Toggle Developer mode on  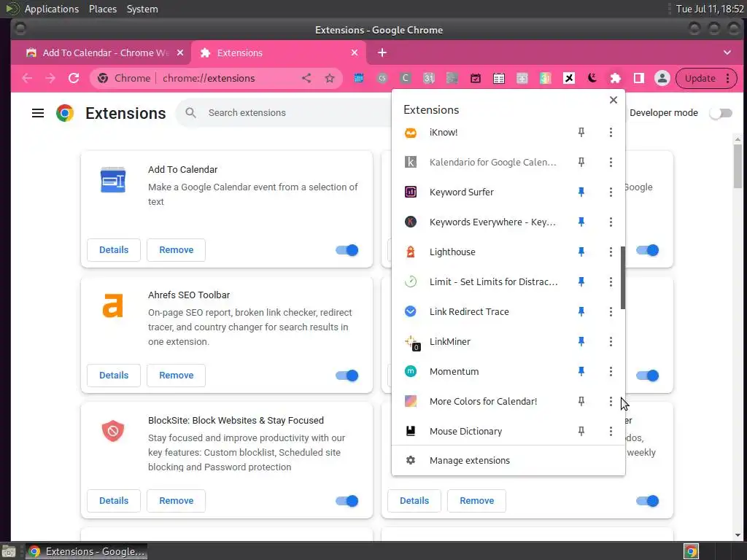720,113
